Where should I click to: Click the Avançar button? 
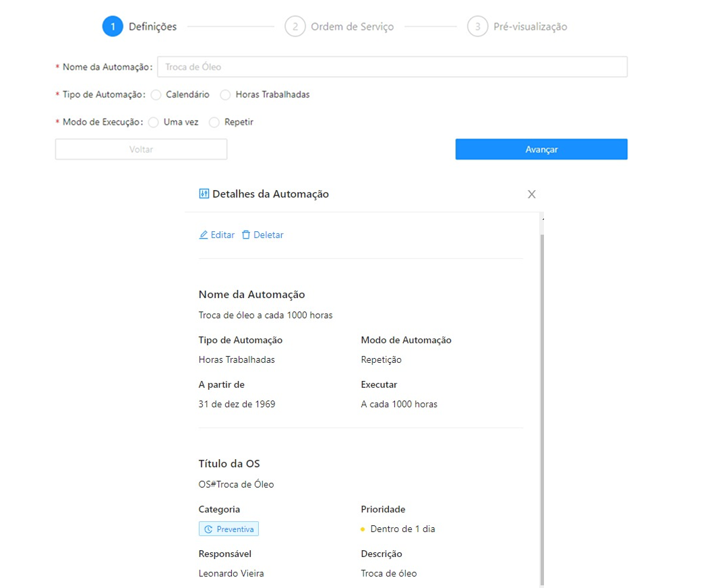tap(541, 149)
